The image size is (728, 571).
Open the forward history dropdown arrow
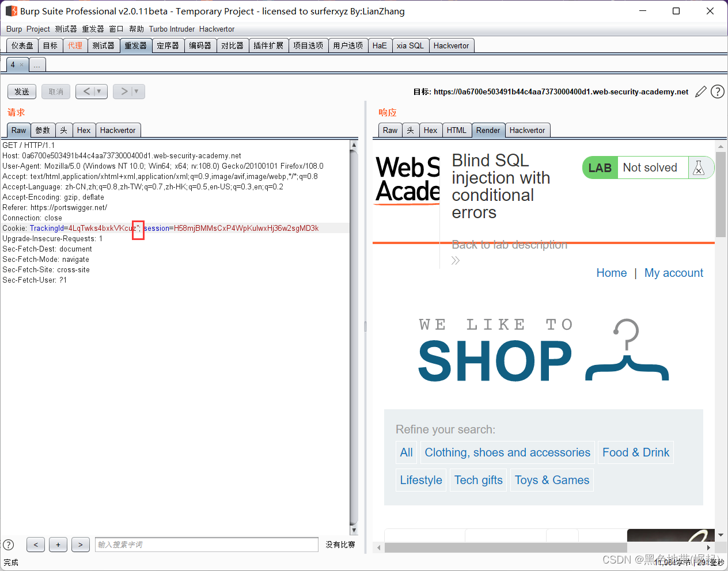pyautogui.click(x=136, y=92)
